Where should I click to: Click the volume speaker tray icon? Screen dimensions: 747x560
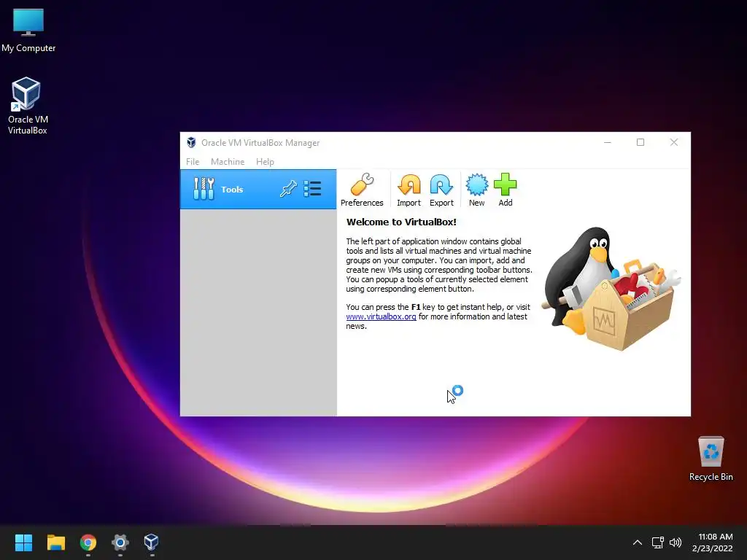(x=676, y=542)
